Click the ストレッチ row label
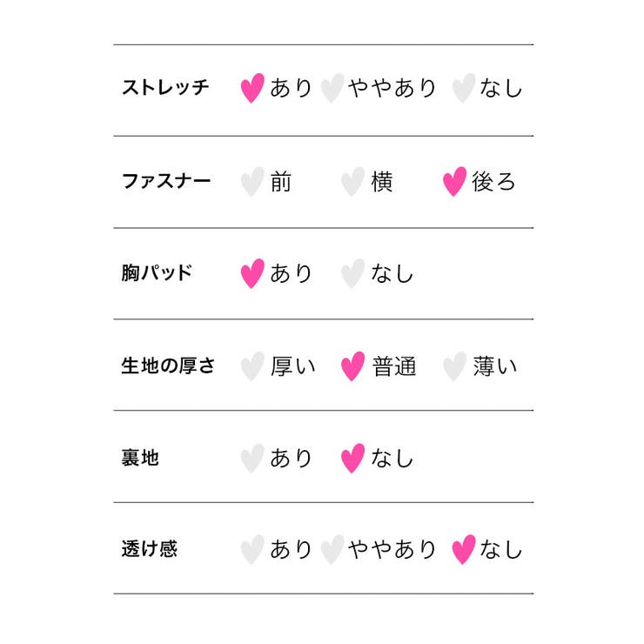644x644 pixels. click(165, 88)
